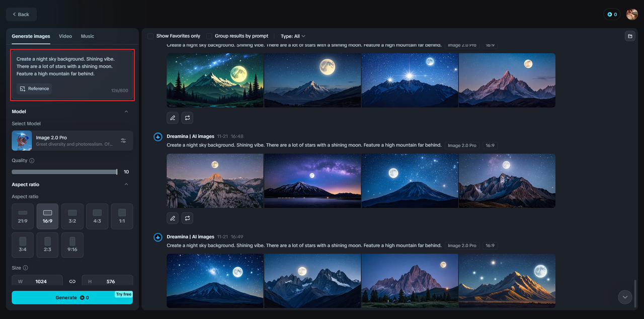Click the 16:49 entry 16:9 tag
644x319 pixels.
(x=490, y=246)
